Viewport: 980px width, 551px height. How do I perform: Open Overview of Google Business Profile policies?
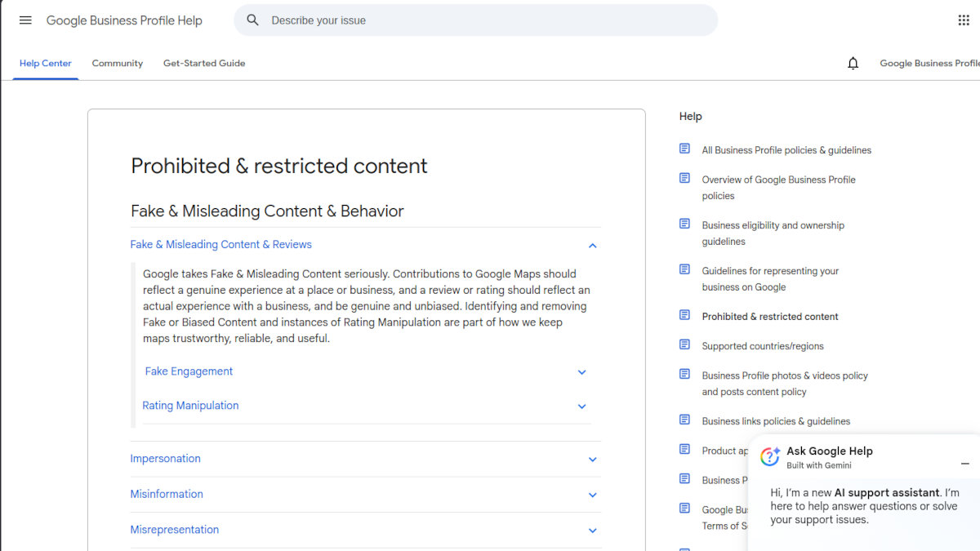(779, 188)
